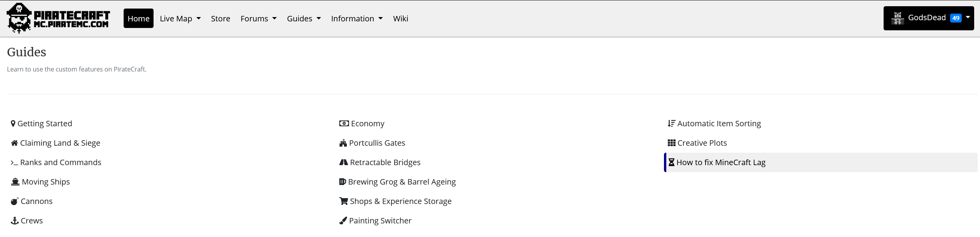Viewport: 980px width, 237px height.
Task: Click the money bill icon beside Economy
Action: 344,124
